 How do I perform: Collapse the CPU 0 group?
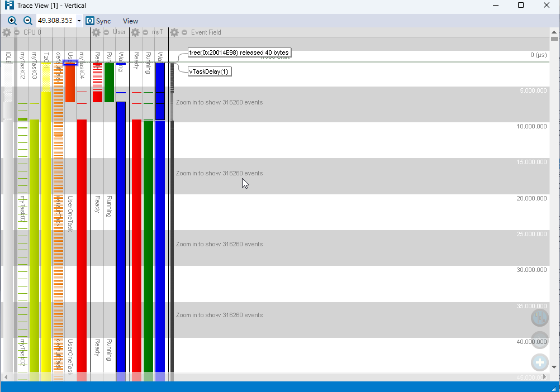tap(17, 32)
